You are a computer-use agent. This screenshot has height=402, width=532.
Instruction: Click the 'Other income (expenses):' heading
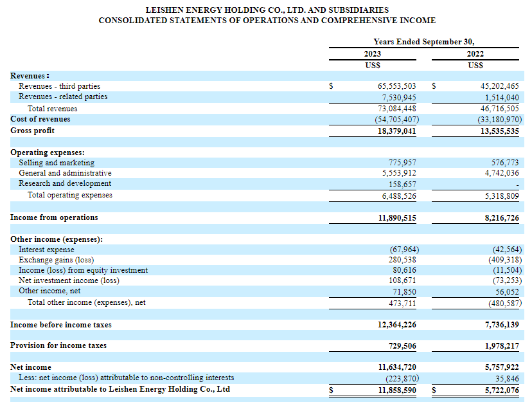tap(57, 239)
